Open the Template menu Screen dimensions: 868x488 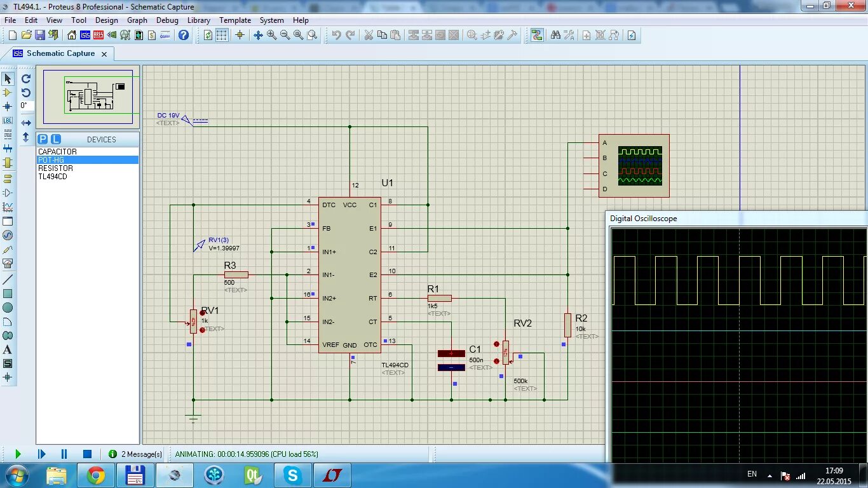click(x=235, y=20)
